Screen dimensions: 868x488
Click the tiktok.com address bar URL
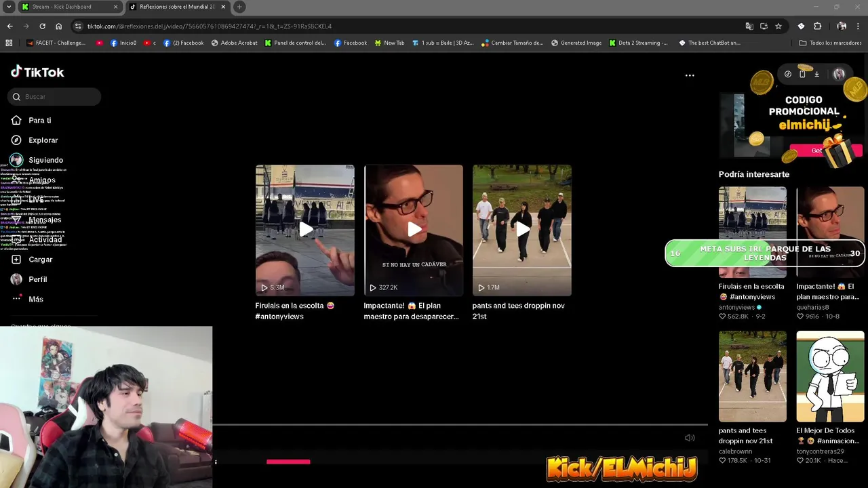click(210, 26)
